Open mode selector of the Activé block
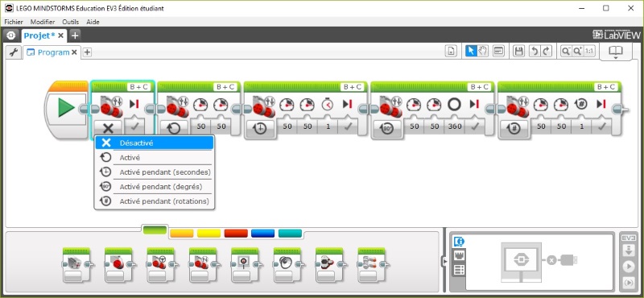Screen dimensions: 644x298 [174, 128]
